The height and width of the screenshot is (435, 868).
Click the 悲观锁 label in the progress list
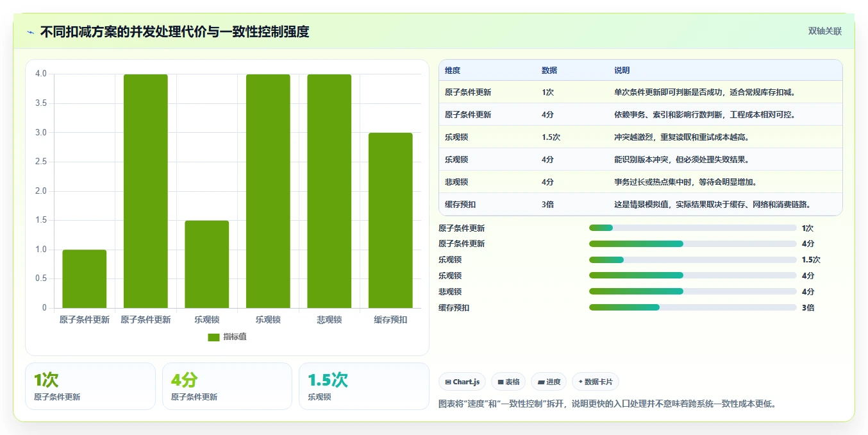pos(450,292)
